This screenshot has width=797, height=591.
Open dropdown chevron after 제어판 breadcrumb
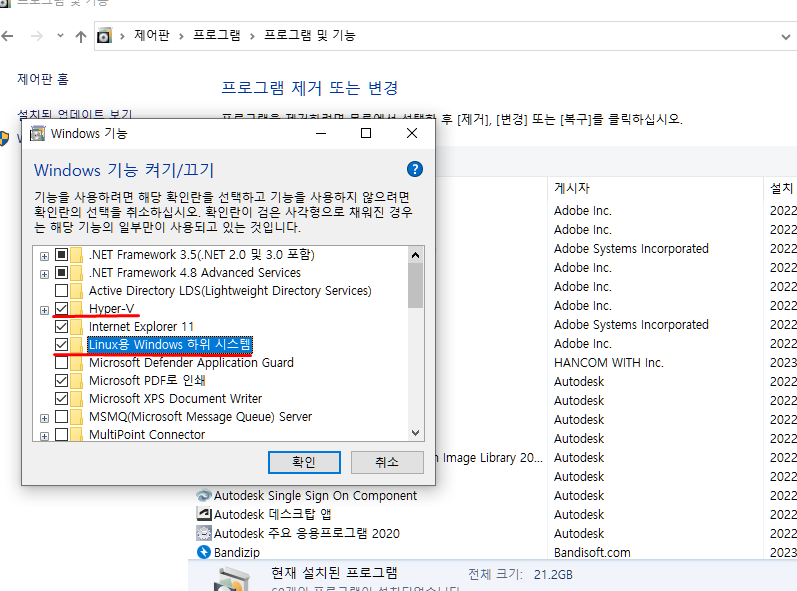coord(181,36)
